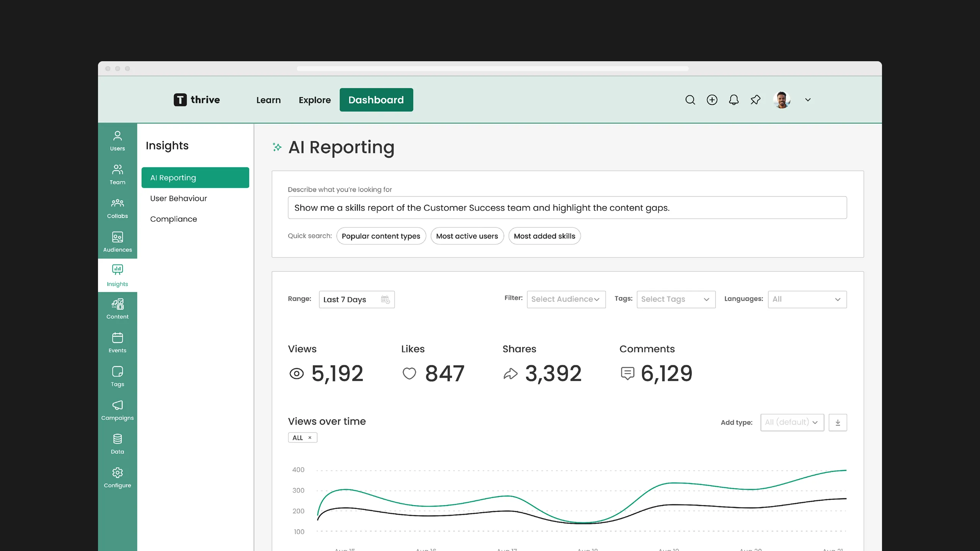
Task: Switch to the Explore tab
Action: pos(314,100)
